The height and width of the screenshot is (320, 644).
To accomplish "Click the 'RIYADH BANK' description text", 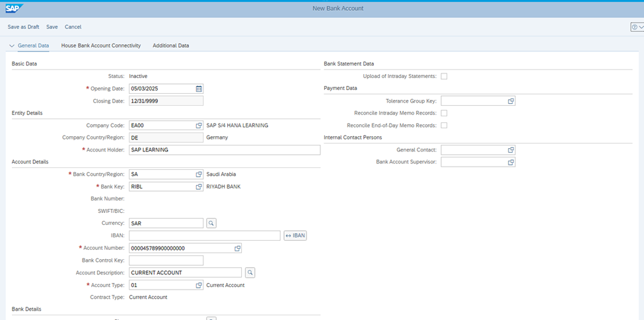I will point(223,186).
